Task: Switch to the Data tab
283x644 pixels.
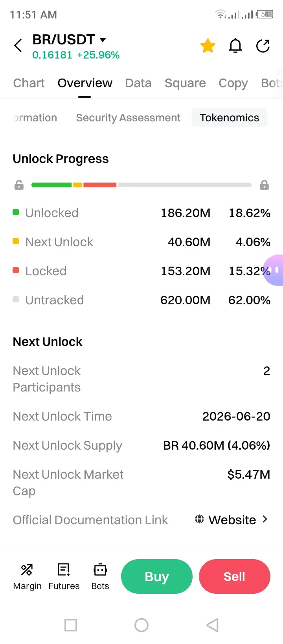Action: (x=138, y=83)
